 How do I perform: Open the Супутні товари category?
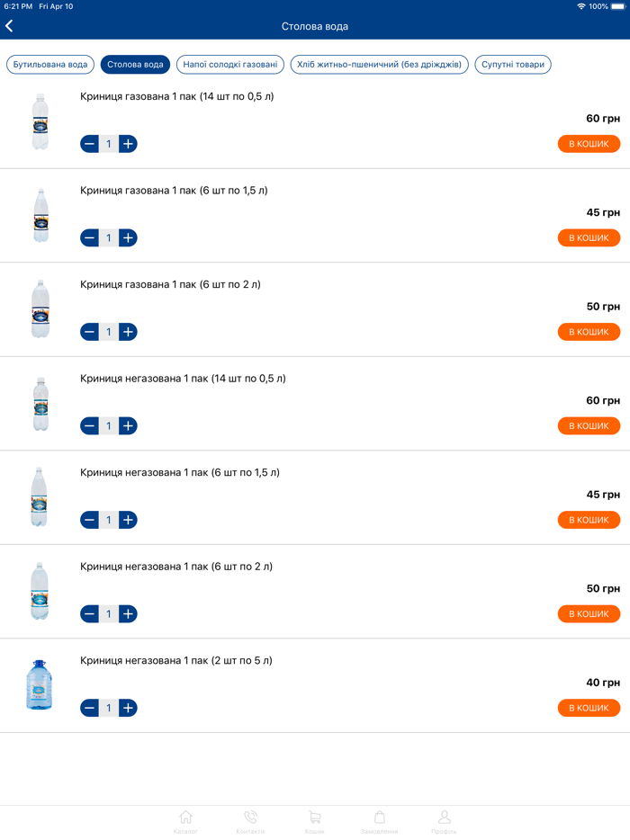(x=512, y=65)
